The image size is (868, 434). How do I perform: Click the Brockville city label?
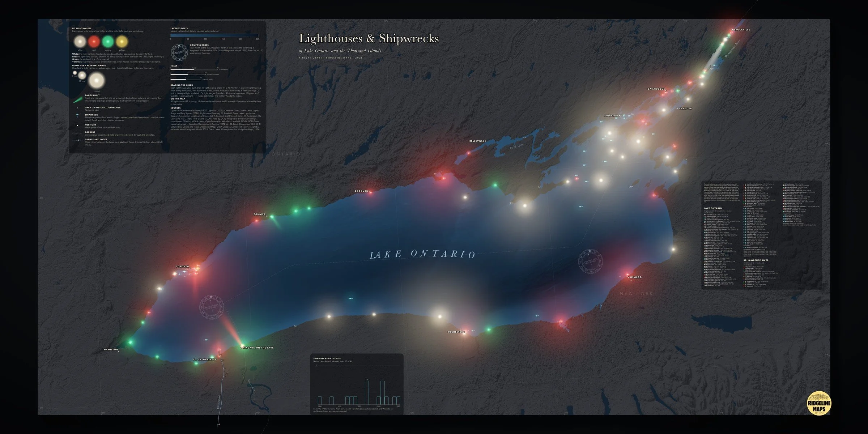click(x=742, y=30)
